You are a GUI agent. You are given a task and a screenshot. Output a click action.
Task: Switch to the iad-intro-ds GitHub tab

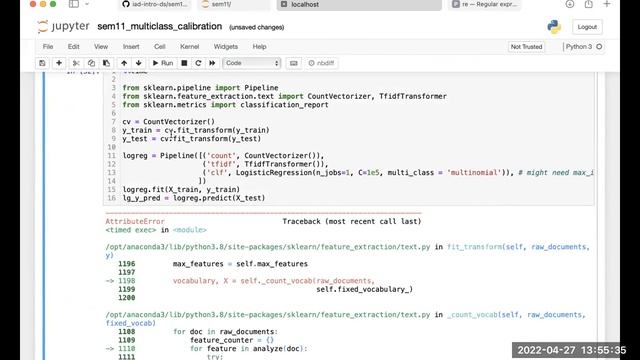click(x=155, y=4)
